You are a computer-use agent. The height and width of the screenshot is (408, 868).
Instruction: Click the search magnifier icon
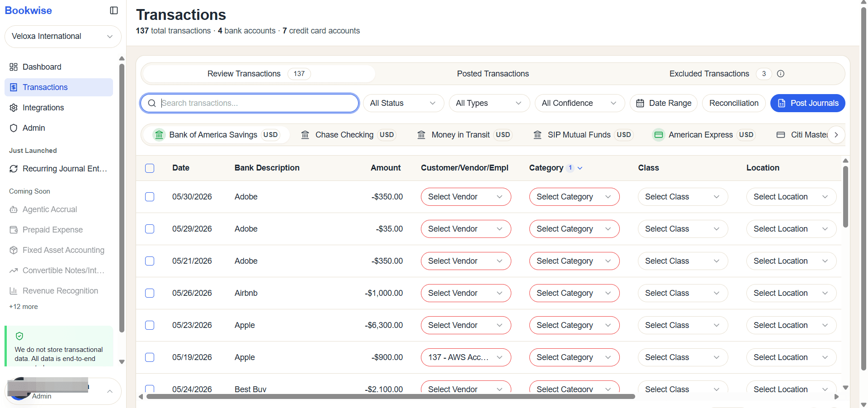(152, 103)
